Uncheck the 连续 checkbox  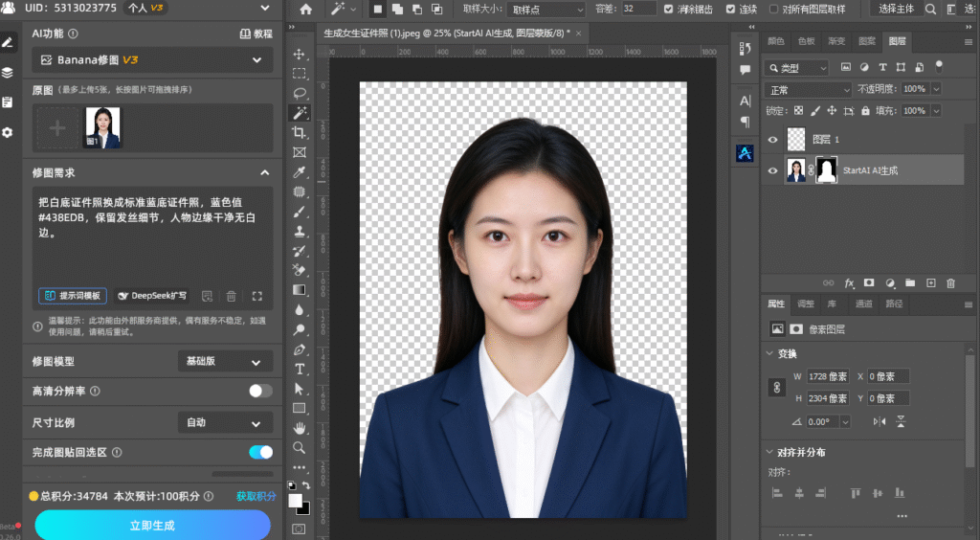pos(730,9)
